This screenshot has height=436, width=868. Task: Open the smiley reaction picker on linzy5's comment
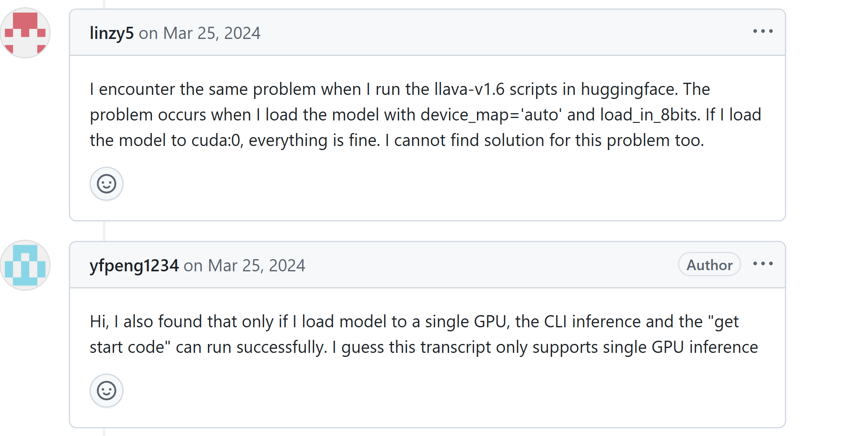(106, 184)
